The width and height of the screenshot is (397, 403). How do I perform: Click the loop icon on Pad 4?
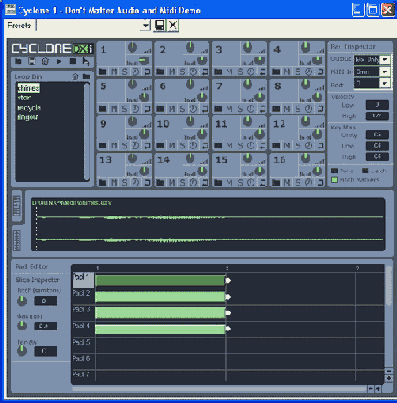point(320,72)
